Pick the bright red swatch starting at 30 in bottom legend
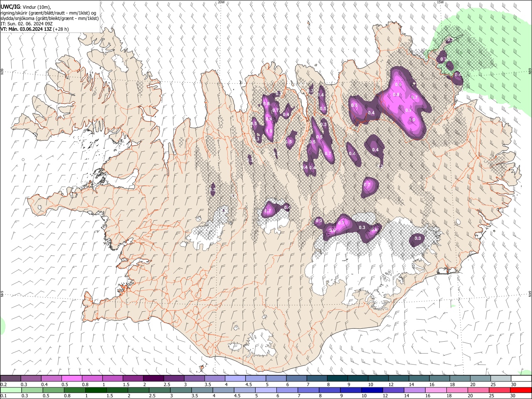The height and width of the screenshot is (399, 532). point(521,390)
